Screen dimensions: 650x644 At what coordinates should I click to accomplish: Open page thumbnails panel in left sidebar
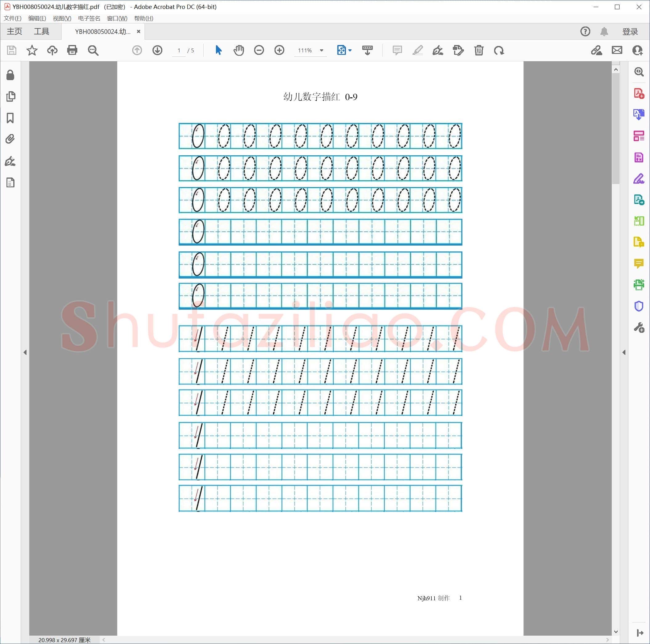10,96
